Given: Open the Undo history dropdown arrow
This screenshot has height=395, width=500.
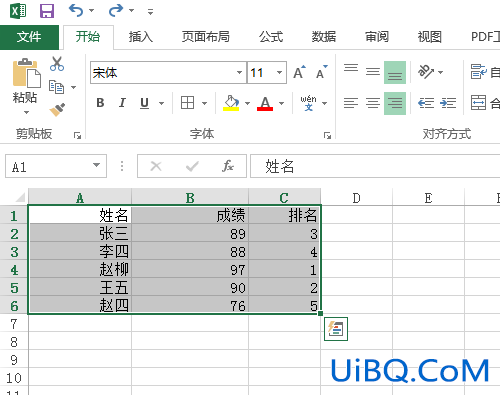Looking at the screenshot, I should point(91,11).
